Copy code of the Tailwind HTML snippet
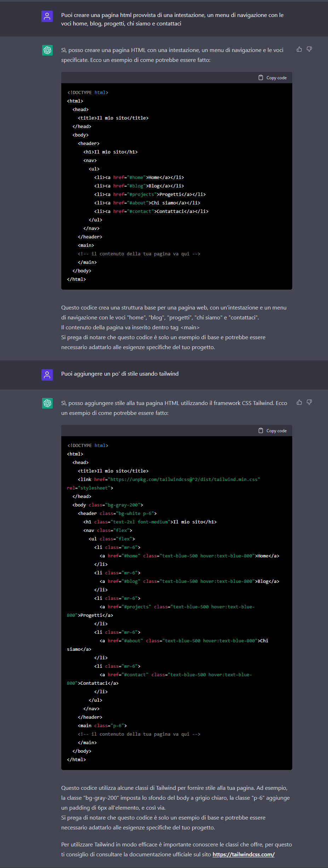The width and height of the screenshot is (328, 868). (x=272, y=430)
